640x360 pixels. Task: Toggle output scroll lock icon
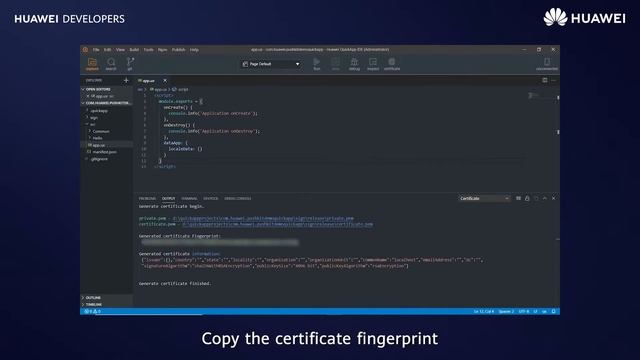527,198
